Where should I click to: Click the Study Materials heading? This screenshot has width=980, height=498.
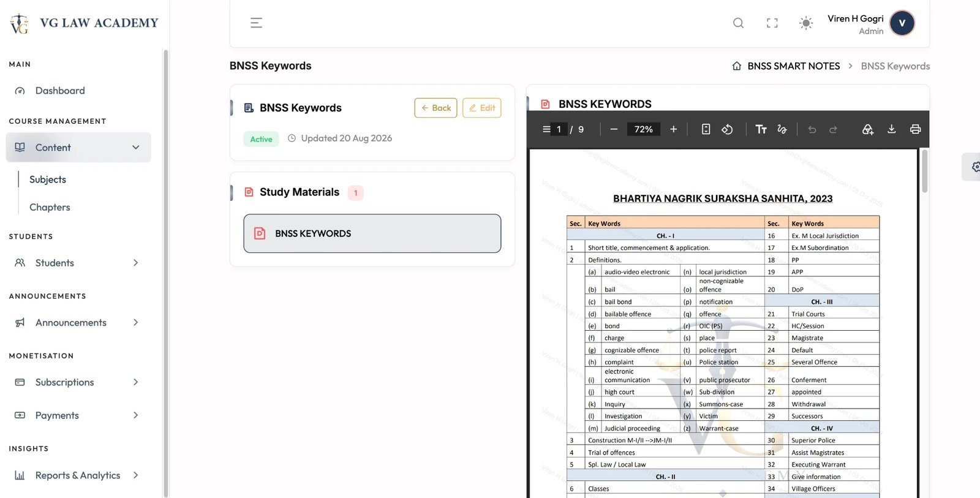300,192
